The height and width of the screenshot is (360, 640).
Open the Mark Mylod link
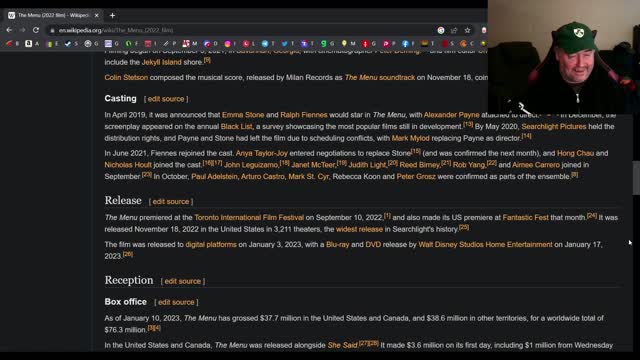[411, 138]
